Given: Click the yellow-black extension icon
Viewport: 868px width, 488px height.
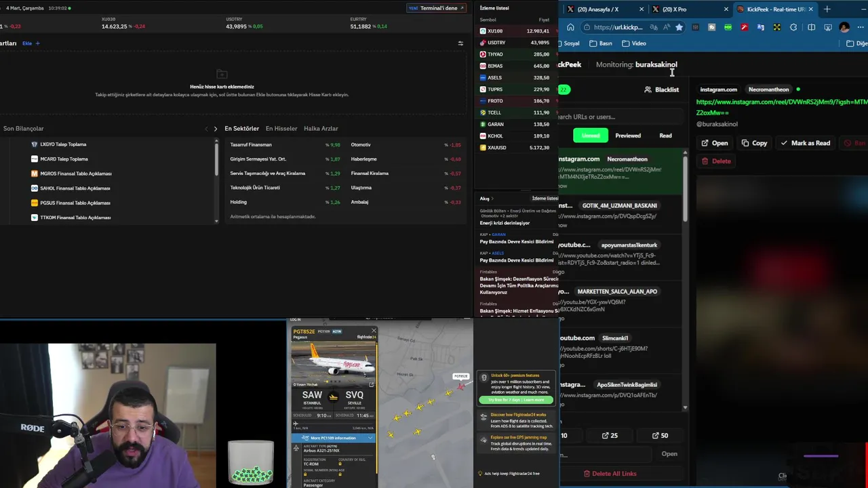Looking at the screenshot, I should point(777,27).
